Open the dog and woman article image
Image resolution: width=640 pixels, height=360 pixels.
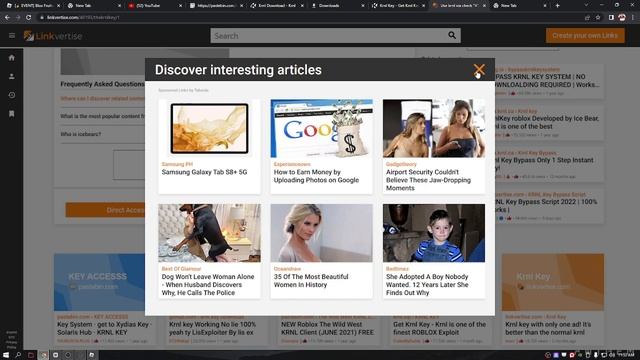(209, 233)
